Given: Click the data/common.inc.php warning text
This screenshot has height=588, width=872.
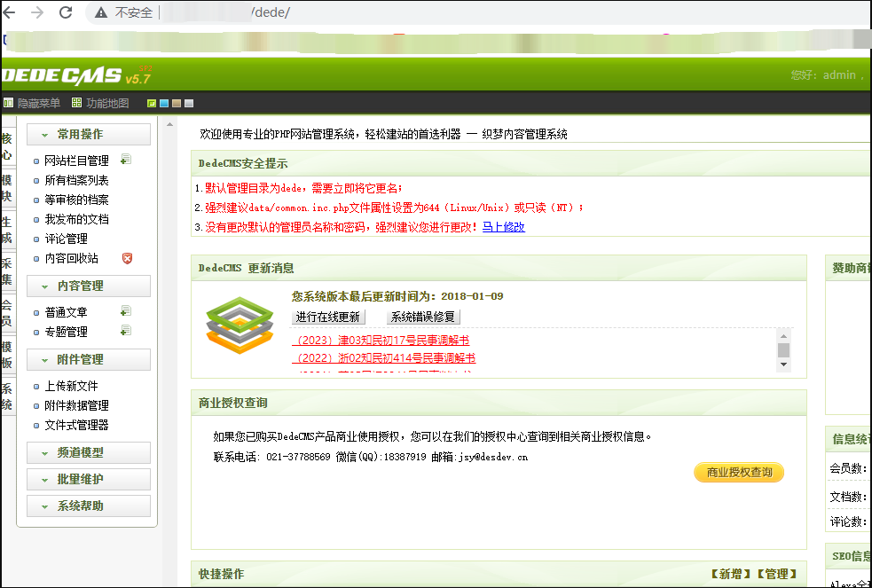Looking at the screenshot, I should 394,208.
